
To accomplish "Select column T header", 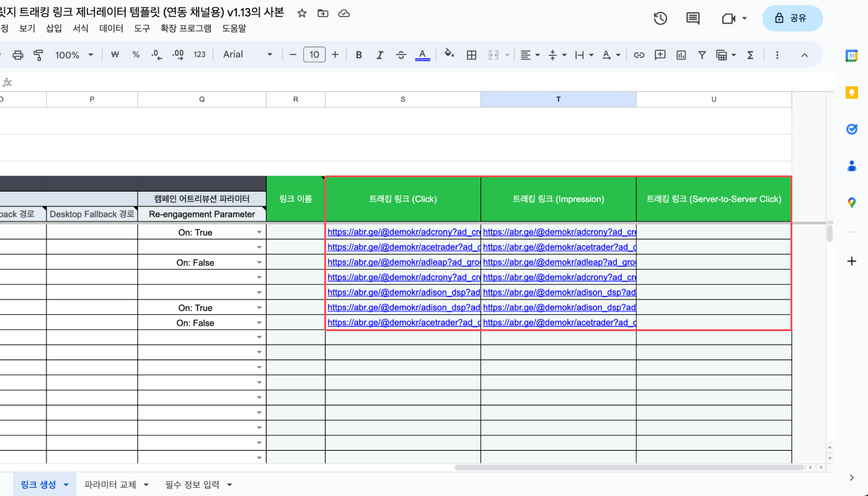I will (559, 99).
